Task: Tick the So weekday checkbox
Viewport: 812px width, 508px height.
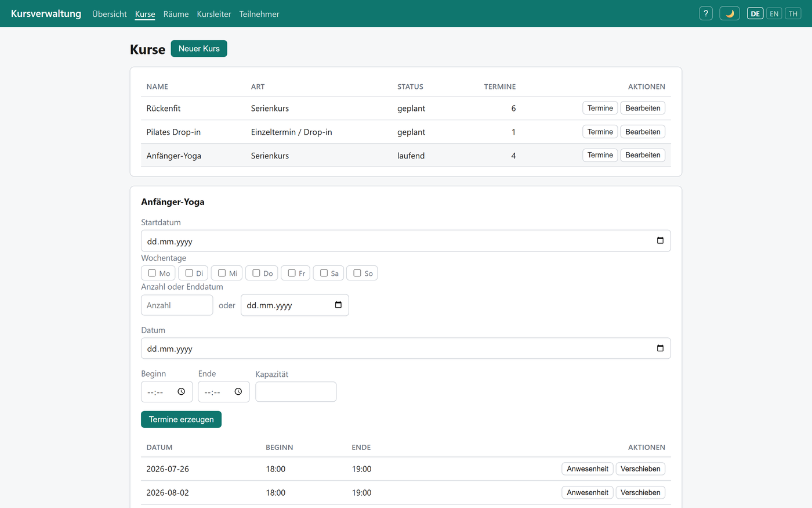Action: pyautogui.click(x=357, y=273)
